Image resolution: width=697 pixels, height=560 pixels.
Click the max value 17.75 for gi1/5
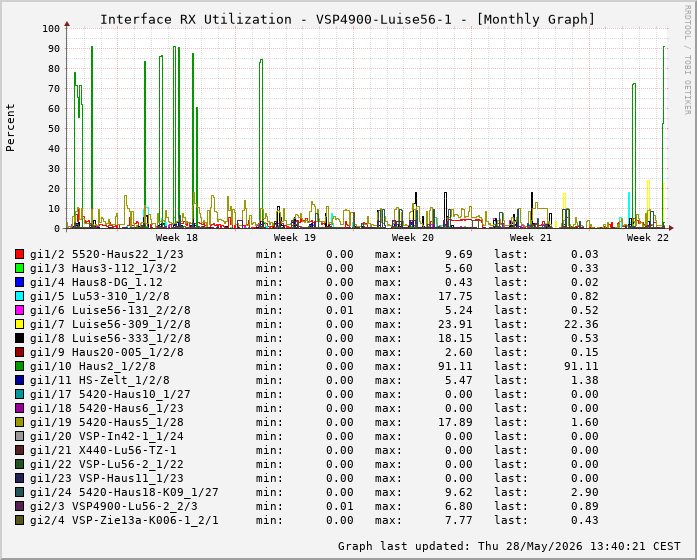(x=455, y=296)
